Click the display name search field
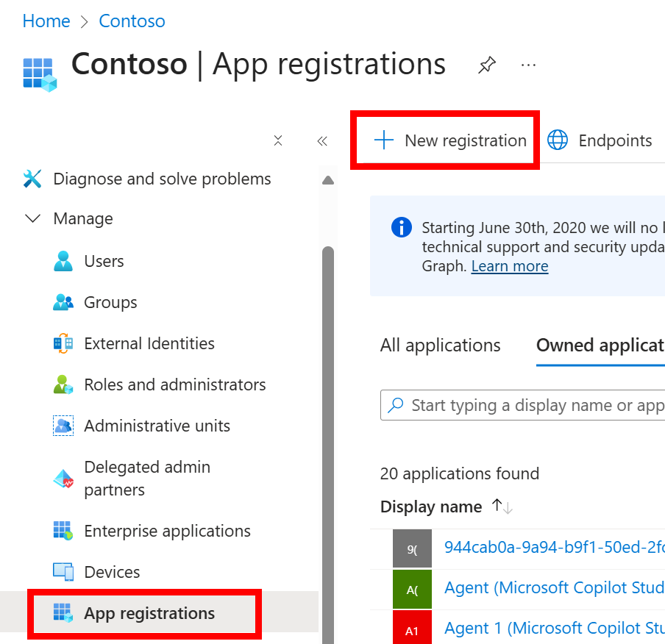The image size is (665, 644). tap(530, 405)
